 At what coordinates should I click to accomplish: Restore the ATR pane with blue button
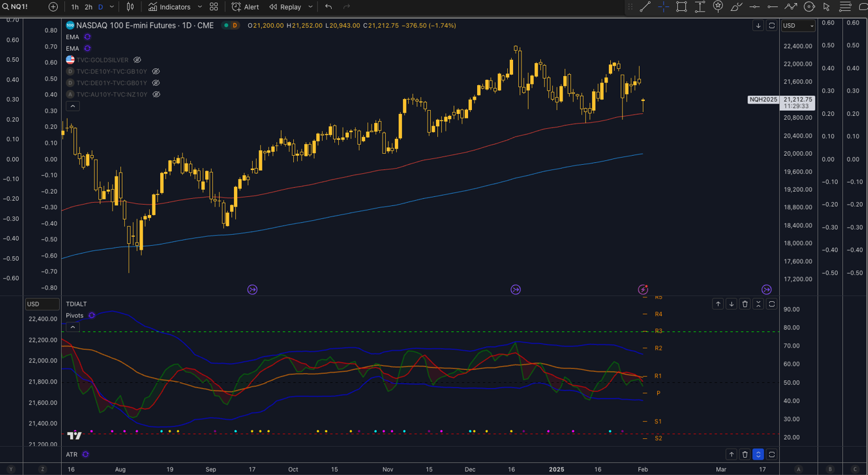pyautogui.click(x=758, y=454)
